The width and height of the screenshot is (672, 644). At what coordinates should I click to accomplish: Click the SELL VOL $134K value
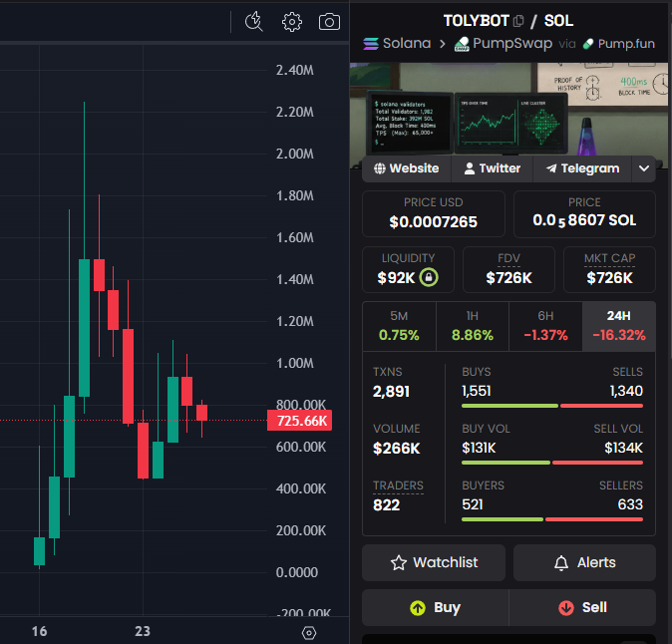[x=623, y=448]
